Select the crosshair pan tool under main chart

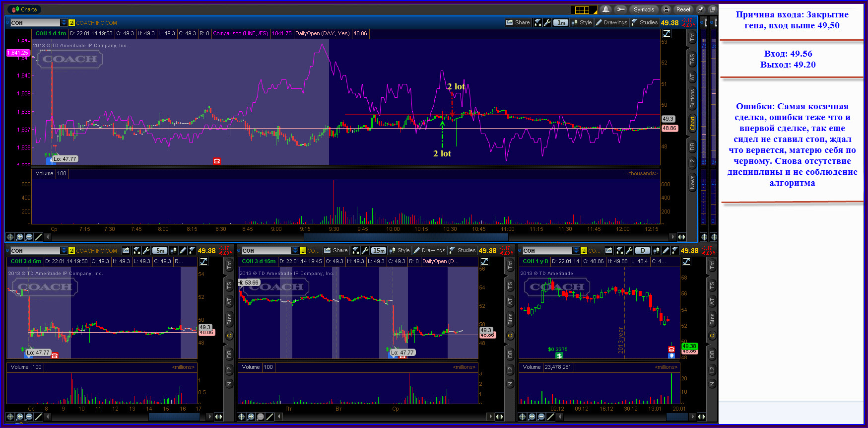(x=10, y=237)
